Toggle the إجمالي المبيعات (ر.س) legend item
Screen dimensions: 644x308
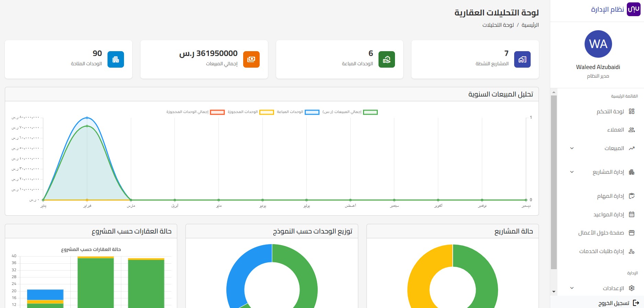pos(350,112)
